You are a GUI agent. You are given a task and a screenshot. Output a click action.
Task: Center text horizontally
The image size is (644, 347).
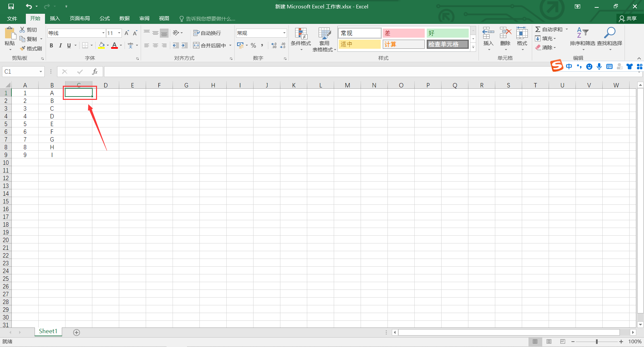(155, 45)
